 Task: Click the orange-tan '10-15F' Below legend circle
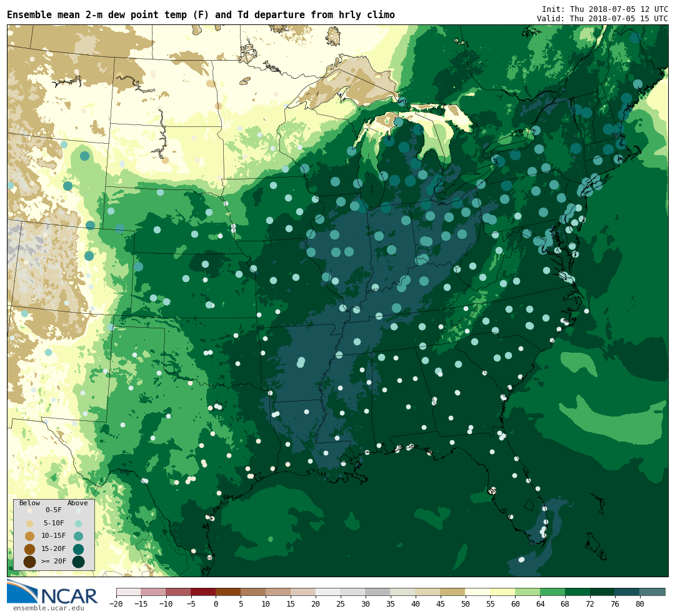30,537
